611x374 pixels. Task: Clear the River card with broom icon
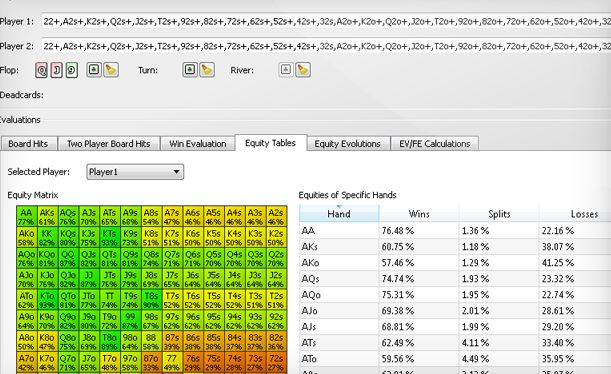coord(303,70)
